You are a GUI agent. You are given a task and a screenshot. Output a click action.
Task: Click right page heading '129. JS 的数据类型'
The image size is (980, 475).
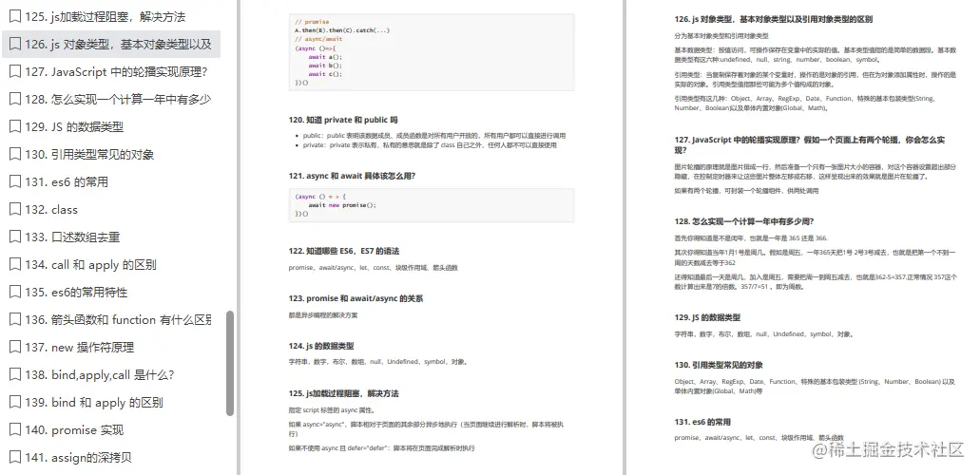coord(707,317)
